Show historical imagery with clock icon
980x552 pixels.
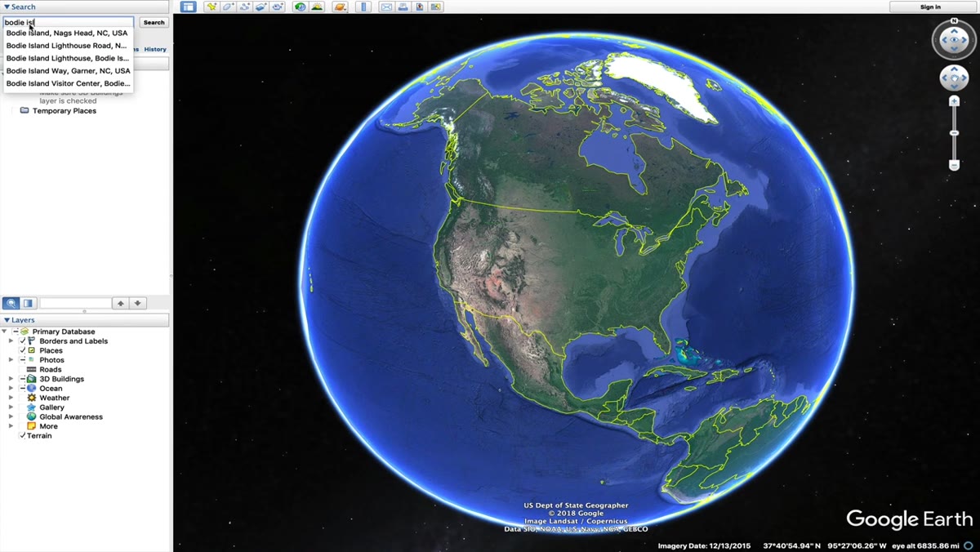point(300,7)
